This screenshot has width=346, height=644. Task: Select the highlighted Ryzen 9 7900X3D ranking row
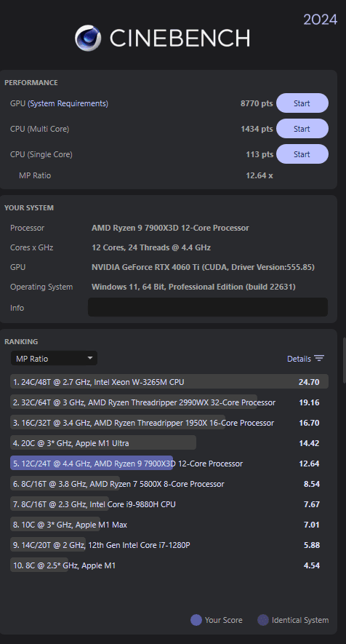tap(169, 464)
